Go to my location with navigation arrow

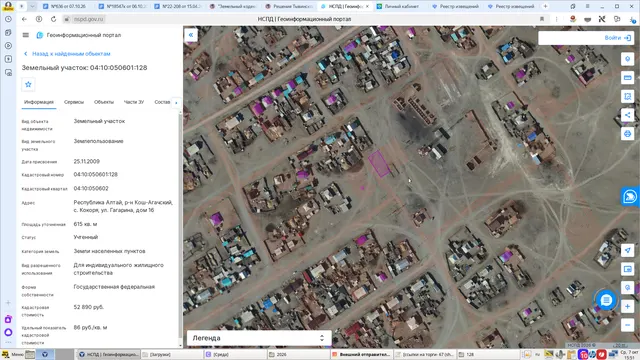pyautogui.click(x=627, y=251)
